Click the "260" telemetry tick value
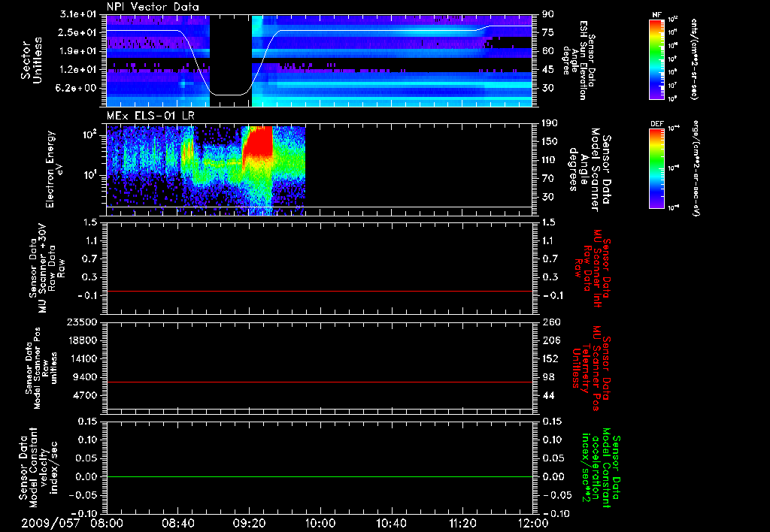 [550, 322]
